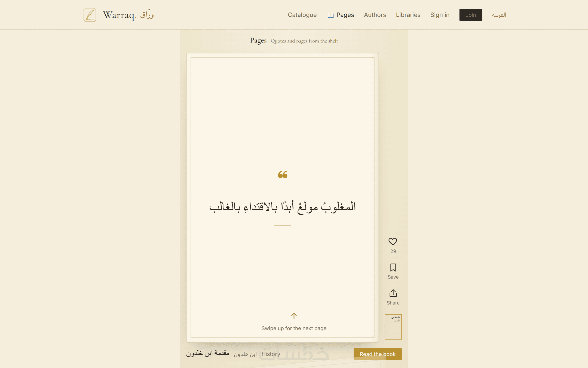Like the quote with the heart icon

pyautogui.click(x=393, y=242)
